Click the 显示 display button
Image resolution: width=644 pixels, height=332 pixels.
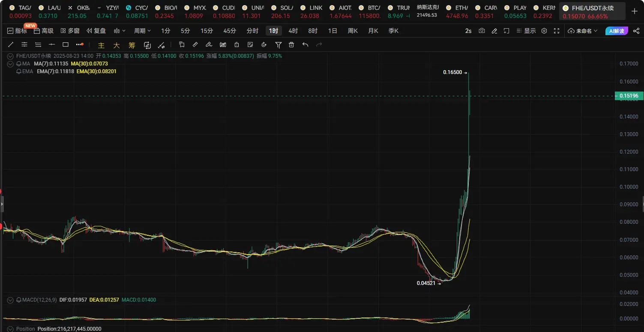(x=526, y=31)
